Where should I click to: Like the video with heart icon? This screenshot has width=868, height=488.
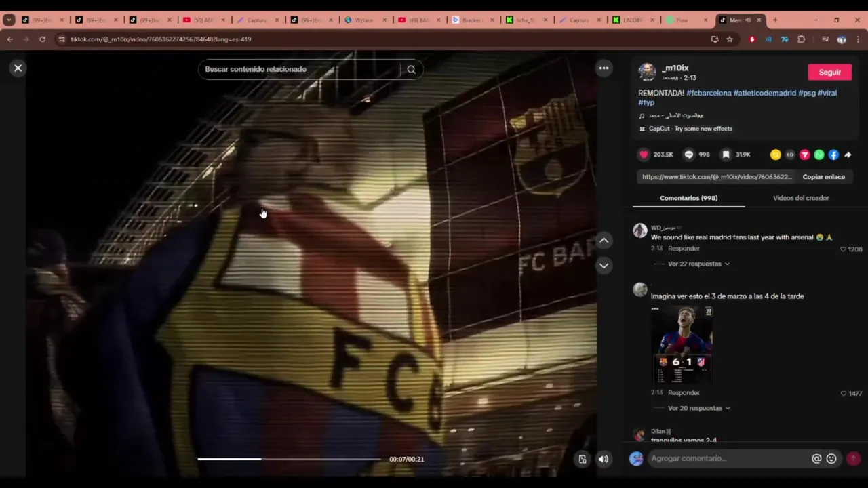tap(644, 155)
